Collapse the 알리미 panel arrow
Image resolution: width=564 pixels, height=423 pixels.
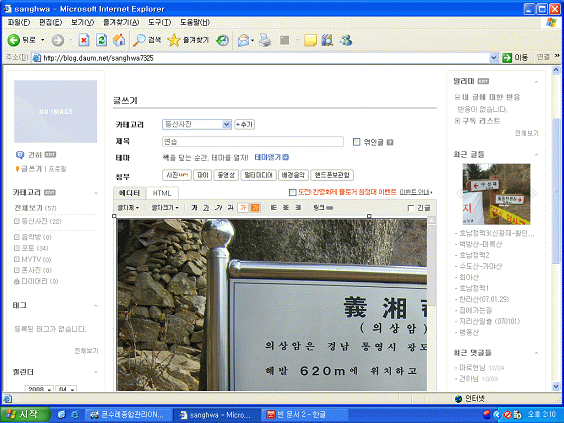coord(536,82)
